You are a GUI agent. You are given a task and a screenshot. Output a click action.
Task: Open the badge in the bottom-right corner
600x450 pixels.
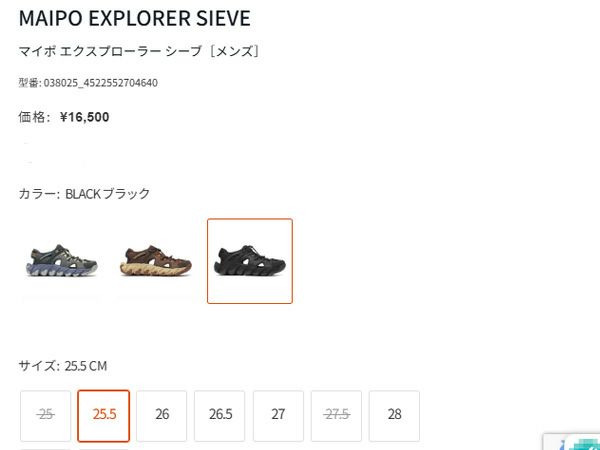tap(572, 441)
